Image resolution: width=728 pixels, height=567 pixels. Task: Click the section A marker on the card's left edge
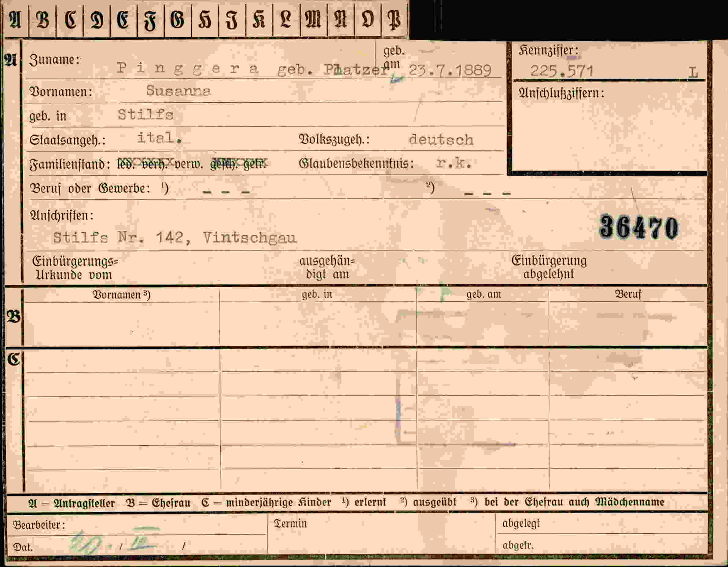click(11, 60)
